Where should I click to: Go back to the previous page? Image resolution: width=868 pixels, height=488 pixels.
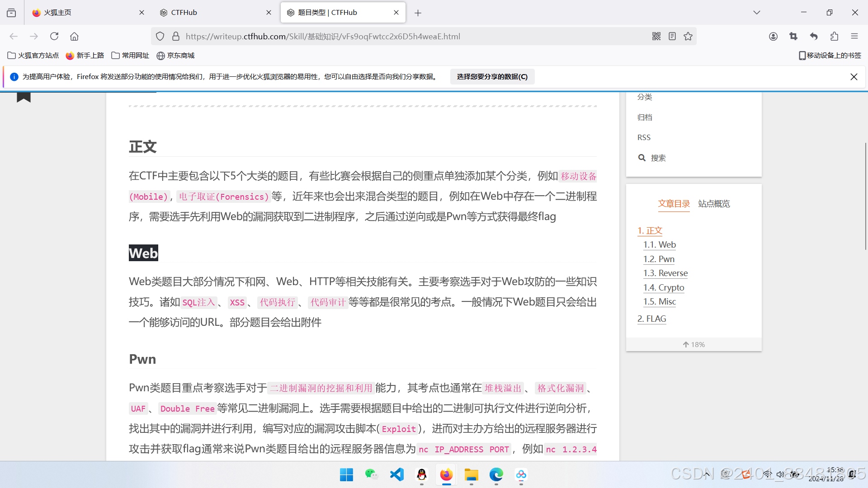[x=14, y=36]
